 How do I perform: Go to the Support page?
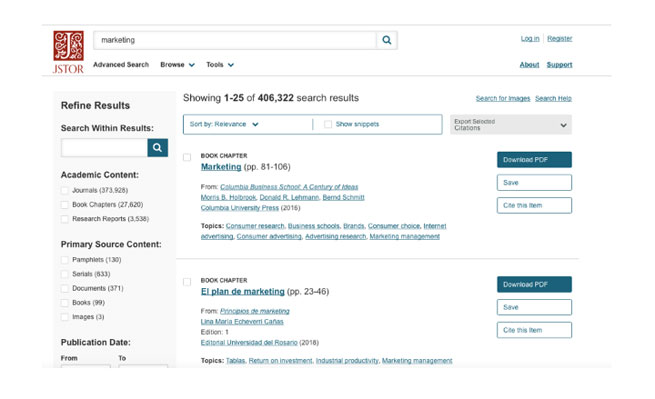[559, 65]
